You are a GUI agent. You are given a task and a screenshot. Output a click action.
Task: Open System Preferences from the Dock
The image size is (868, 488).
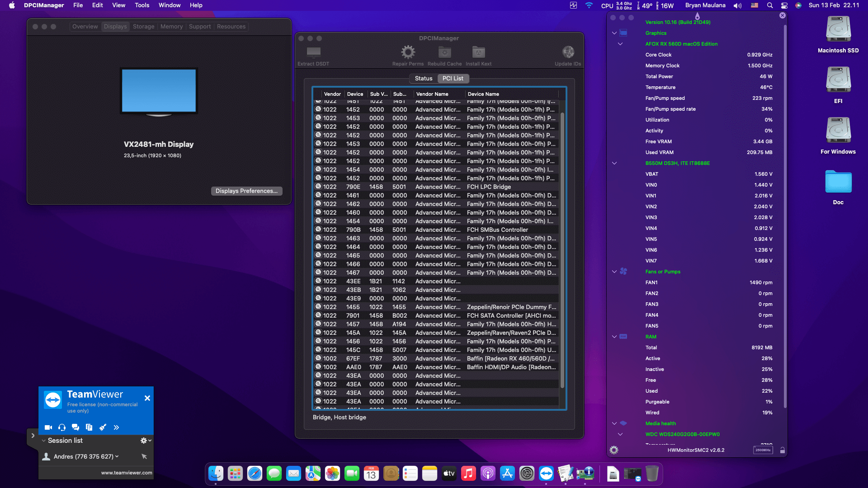click(x=527, y=474)
